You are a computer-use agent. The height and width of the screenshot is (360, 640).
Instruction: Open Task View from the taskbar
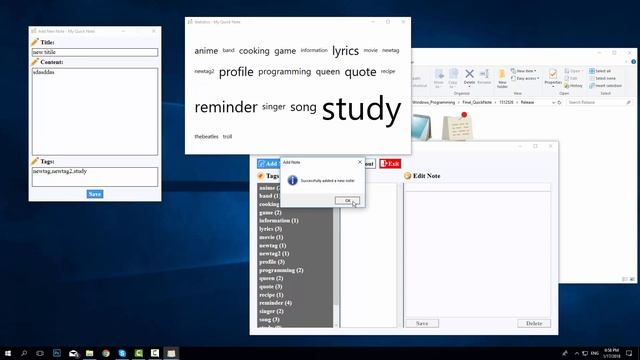pyautogui.click(x=40, y=353)
